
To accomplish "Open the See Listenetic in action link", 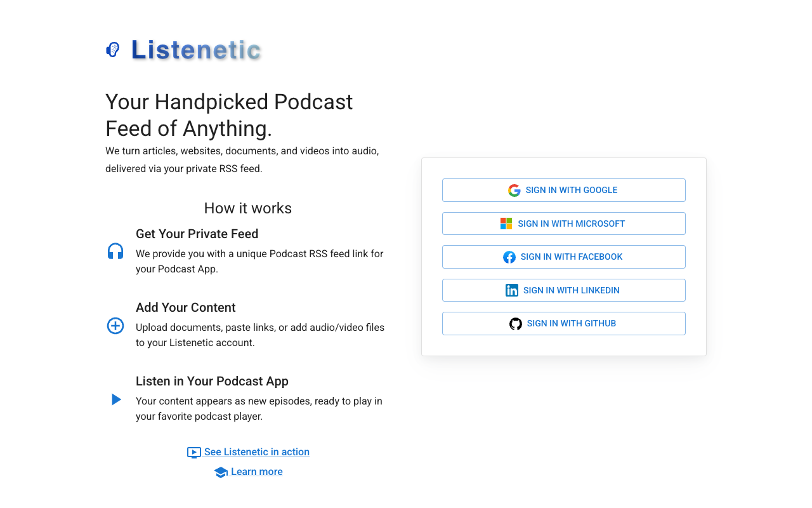I will click(x=257, y=451).
